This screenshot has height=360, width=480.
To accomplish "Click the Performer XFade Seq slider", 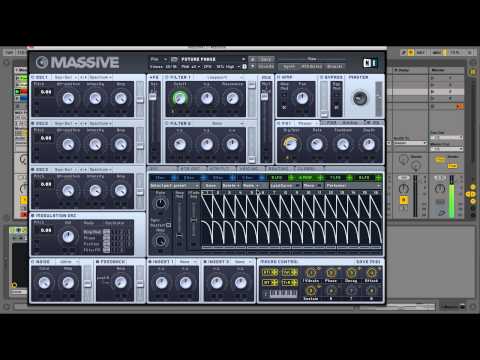I will pyautogui.click(x=193, y=220).
